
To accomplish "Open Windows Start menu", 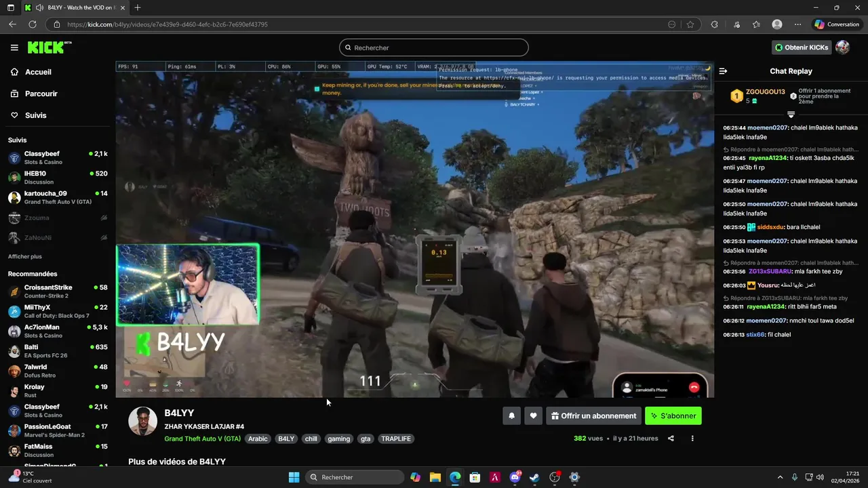I will pyautogui.click(x=294, y=477).
